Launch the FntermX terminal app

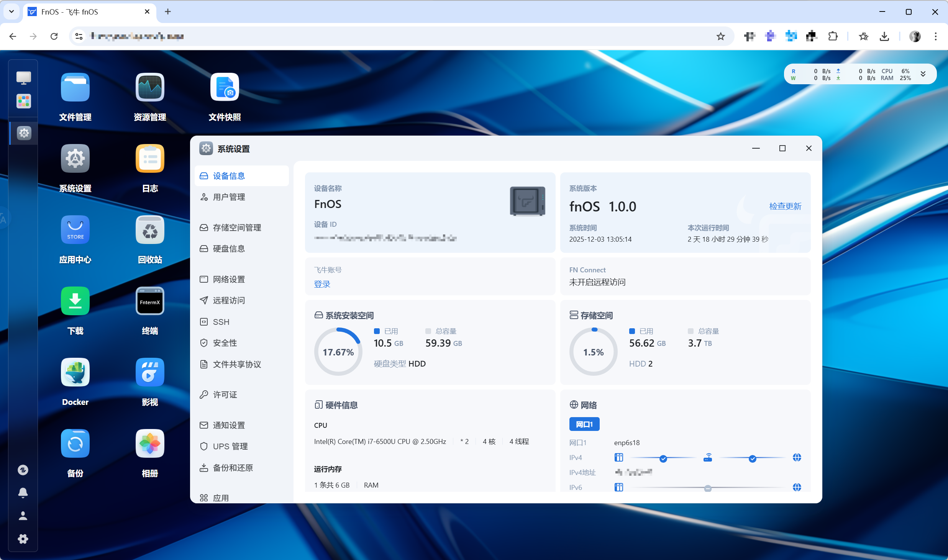click(150, 301)
